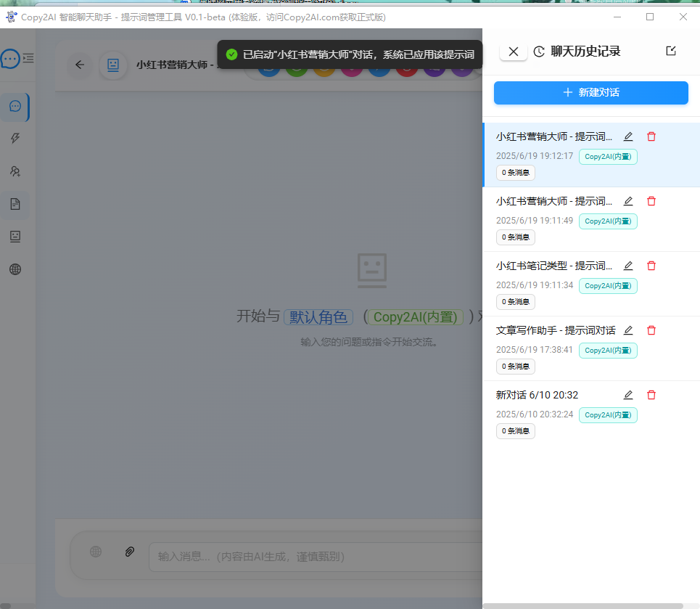The width and height of the screenshot is (700, 609).
Task: Edit the 文章写作助手 conversation title
Action: tap(628, 330)
